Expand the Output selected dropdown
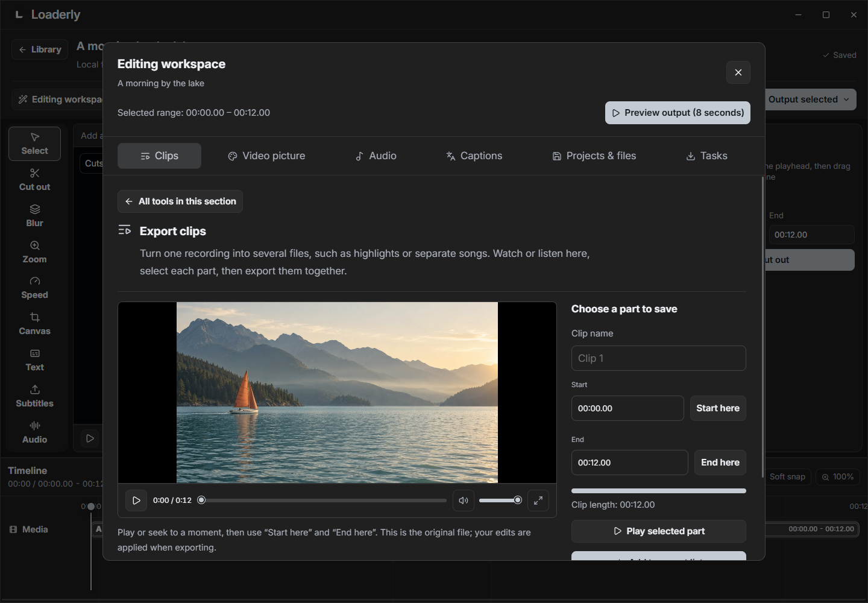The image size is (868, 603). pyautogui.click(x=810, y=99)
